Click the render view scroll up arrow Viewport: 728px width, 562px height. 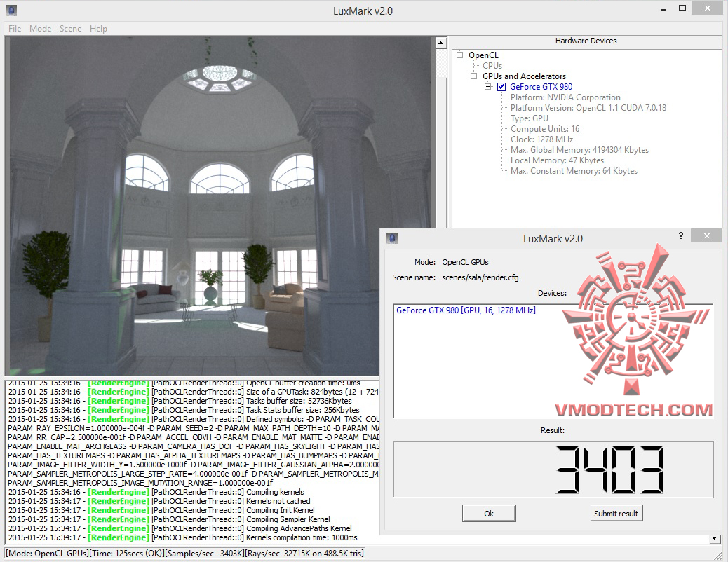coord(440,43)
